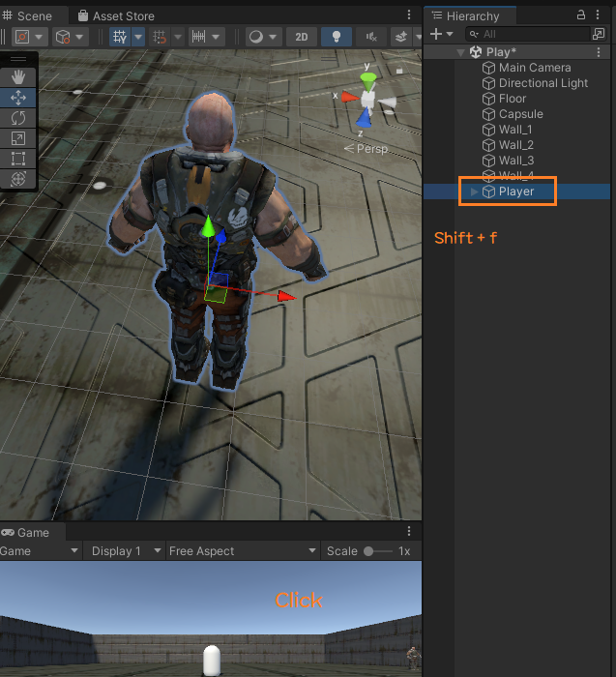
Task: Toggle 2D view mode
Action: 302,37
